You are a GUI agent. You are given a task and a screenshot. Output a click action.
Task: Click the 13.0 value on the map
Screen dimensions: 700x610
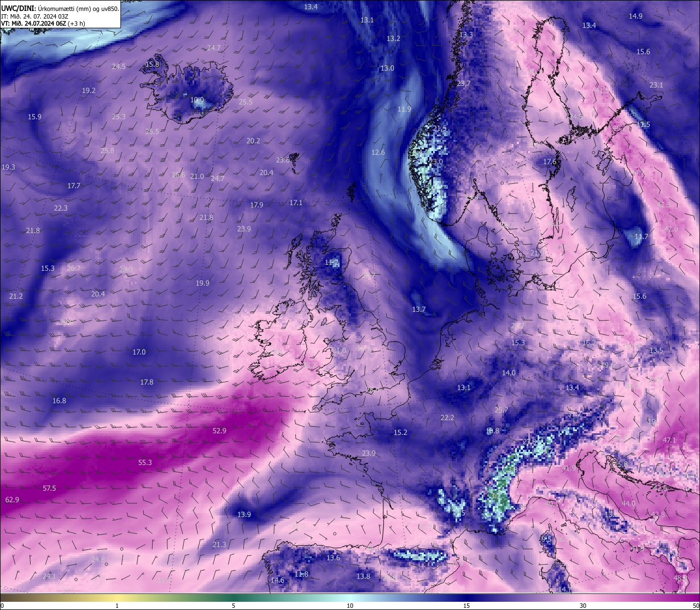(387, 68)
